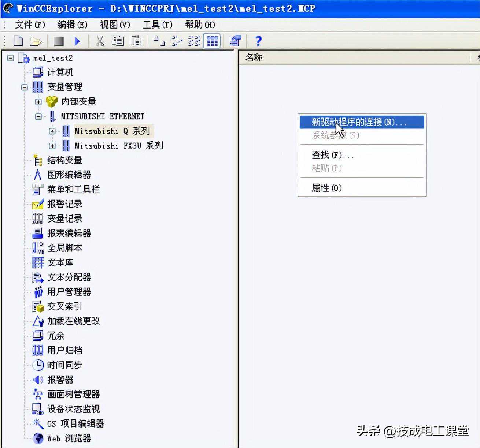Select the 图形编辑器 tree item
The width and height of the screenshot is (480, 448).
69,175
